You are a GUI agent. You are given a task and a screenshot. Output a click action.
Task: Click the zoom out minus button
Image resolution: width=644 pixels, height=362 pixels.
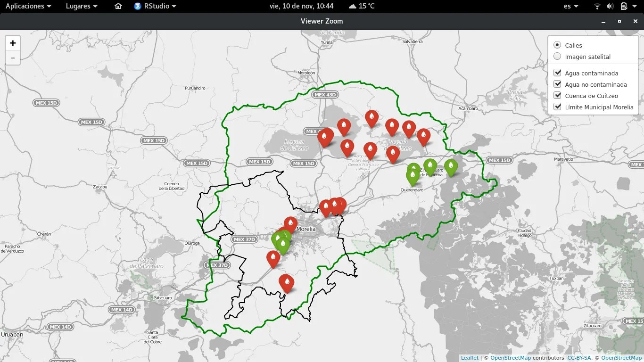click(13, 58)
